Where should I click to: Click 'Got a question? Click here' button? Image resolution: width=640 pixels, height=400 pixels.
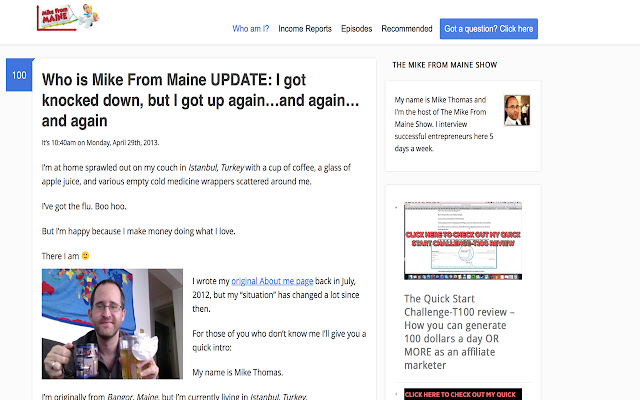click(x=489, y=29)
